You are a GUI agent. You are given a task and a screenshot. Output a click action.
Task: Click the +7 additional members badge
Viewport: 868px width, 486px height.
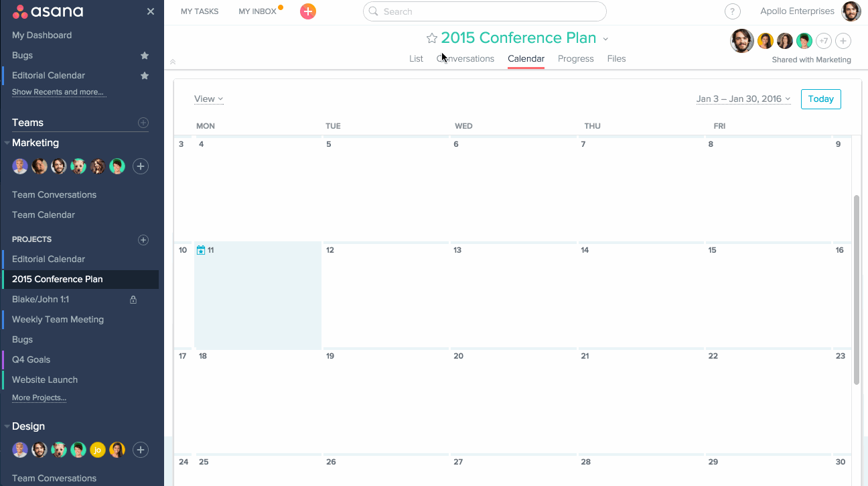[824, 41]
